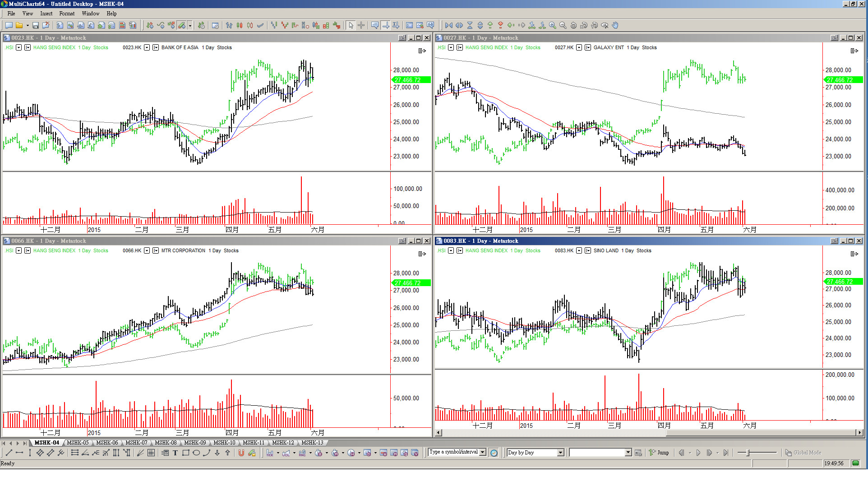Click the Zoom Out magnifier icon
This screenshot has width=868, height=477.
(563, 26)
